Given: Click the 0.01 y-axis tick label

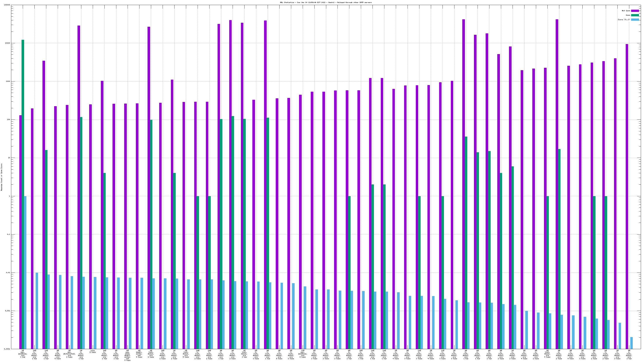Looking at the screenshot, I should pos(8,273).
